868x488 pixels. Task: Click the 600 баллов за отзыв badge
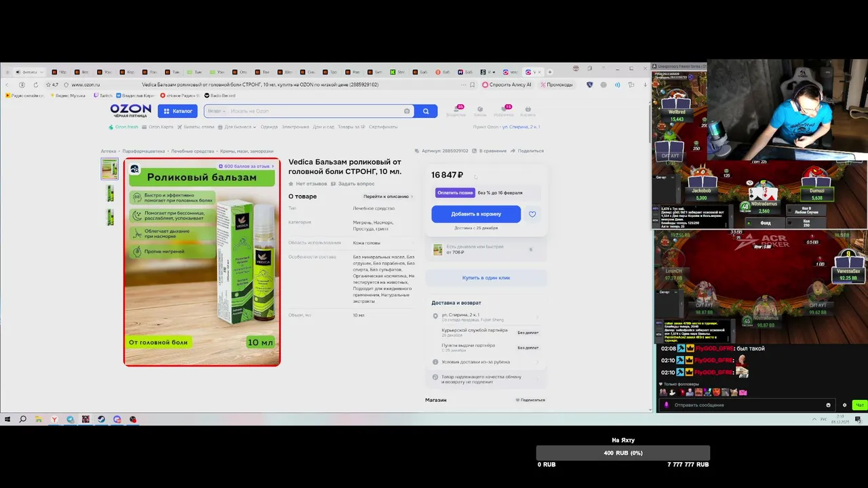click(247, 166)
